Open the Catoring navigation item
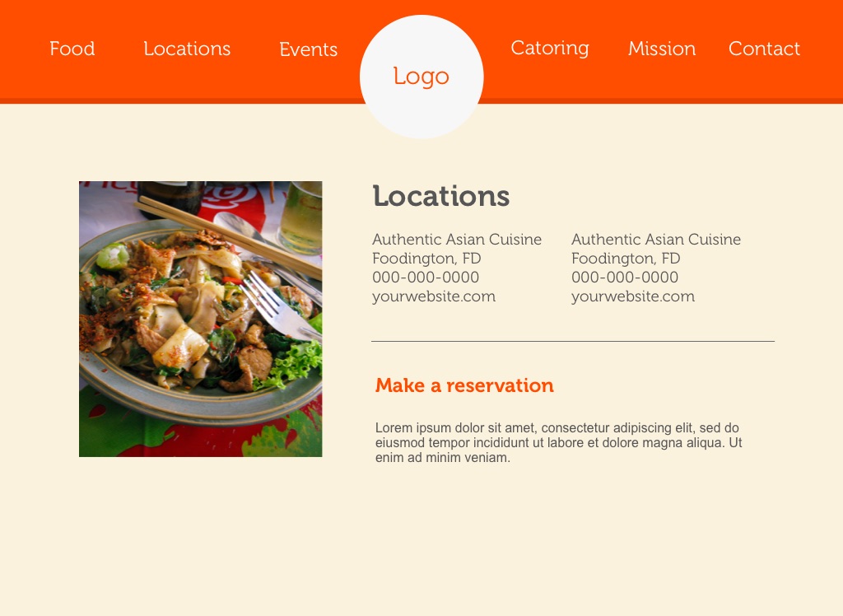The image size is (843, 616). click(549, 49)
